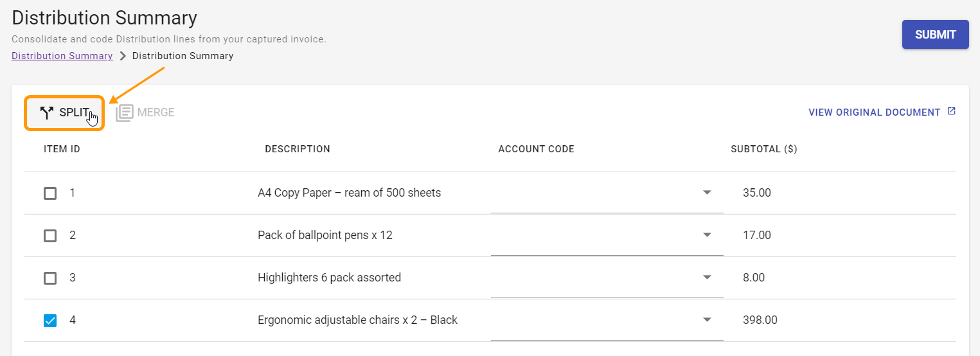Click the Split arrows icon
The image size is (980, 356).
pyautogui.click(x=47, y=113)
